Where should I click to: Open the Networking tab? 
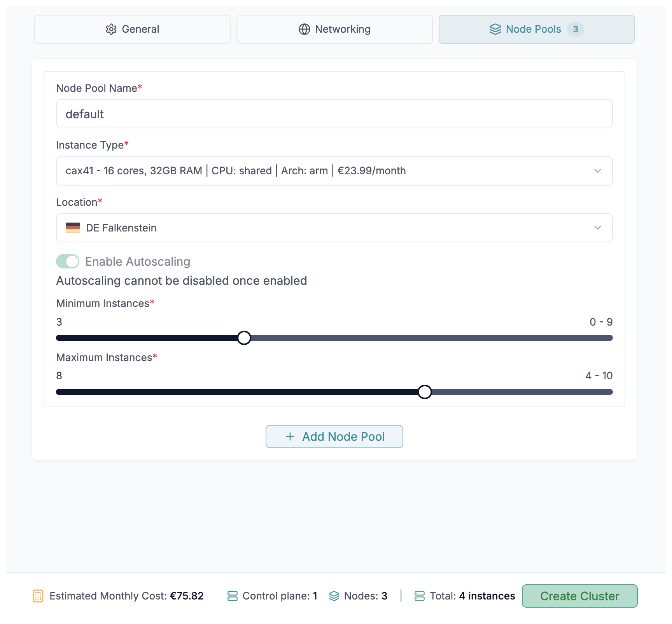334,29
